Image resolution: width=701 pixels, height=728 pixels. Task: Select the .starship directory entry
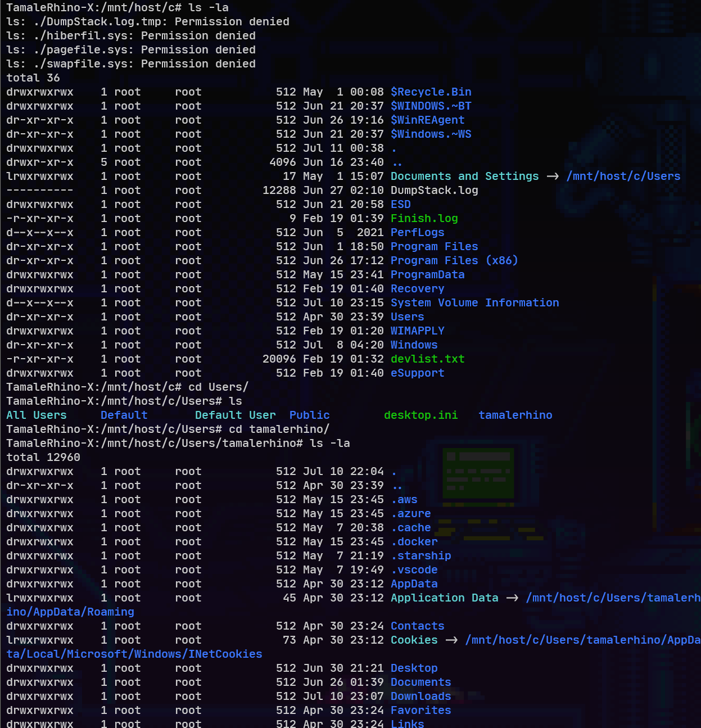click(x=420, y=555)
